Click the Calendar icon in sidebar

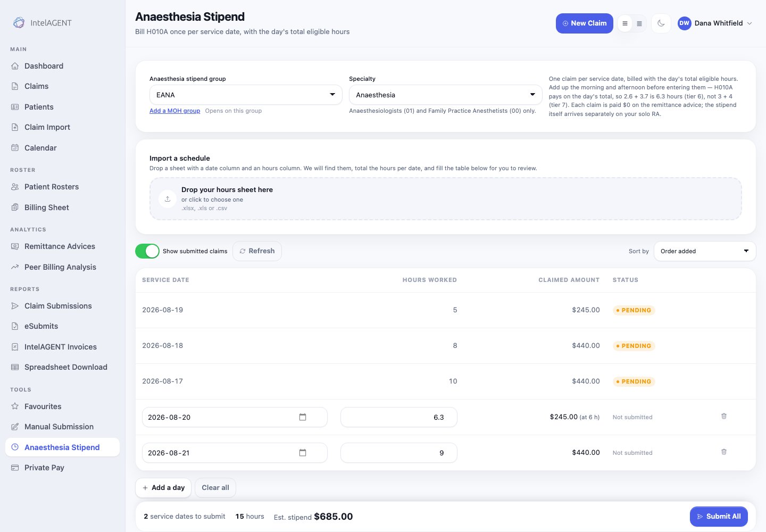15,148
